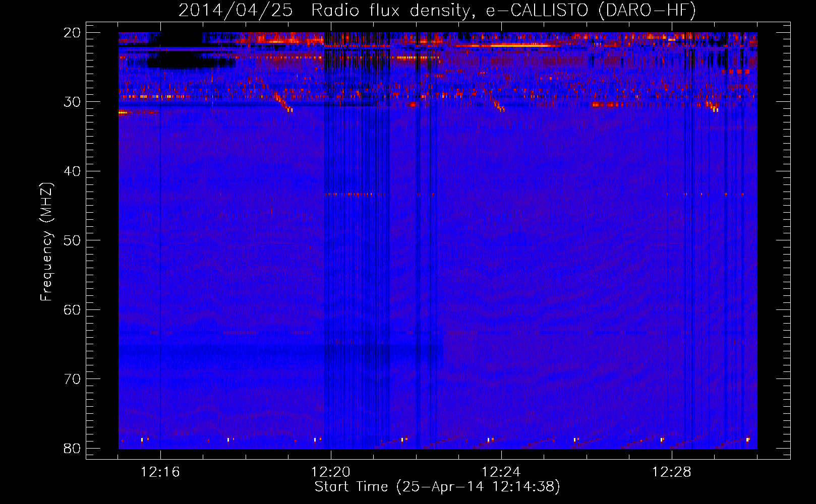Click the frequency tick label '40'
816x504 pixels.
point(72,171)
